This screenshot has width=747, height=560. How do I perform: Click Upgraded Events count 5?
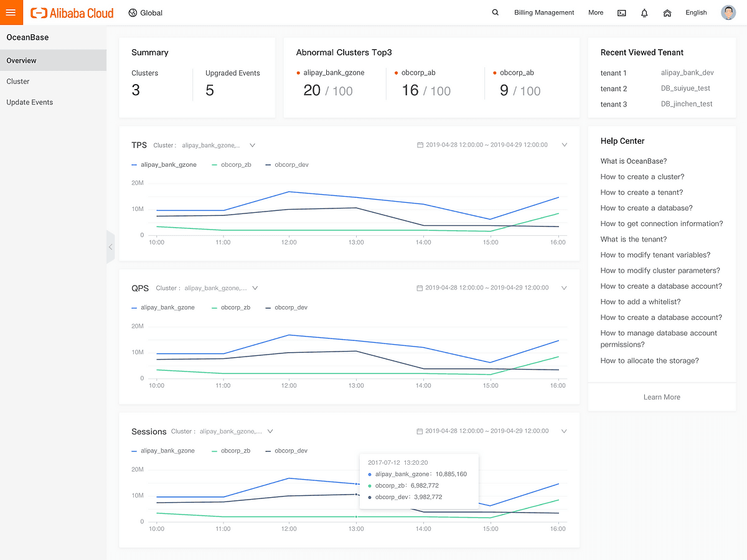(x=210, y=90)
